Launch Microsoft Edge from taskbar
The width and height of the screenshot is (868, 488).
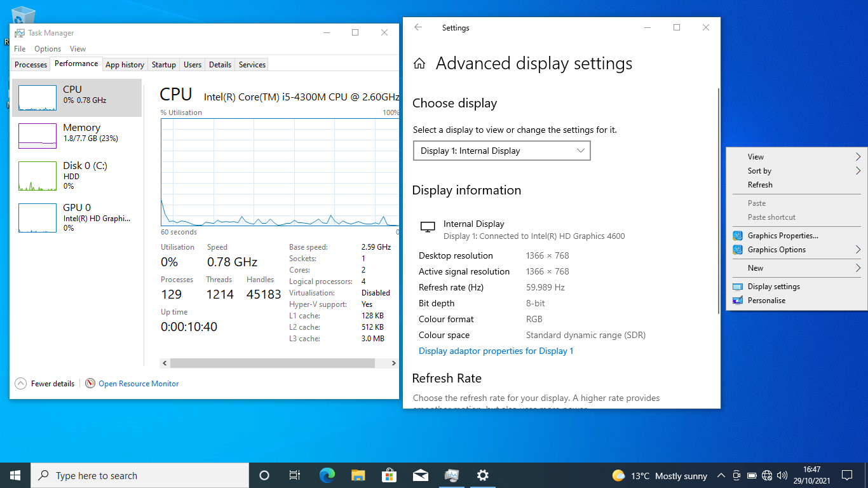pyautogui.click(x=327, y=475)
